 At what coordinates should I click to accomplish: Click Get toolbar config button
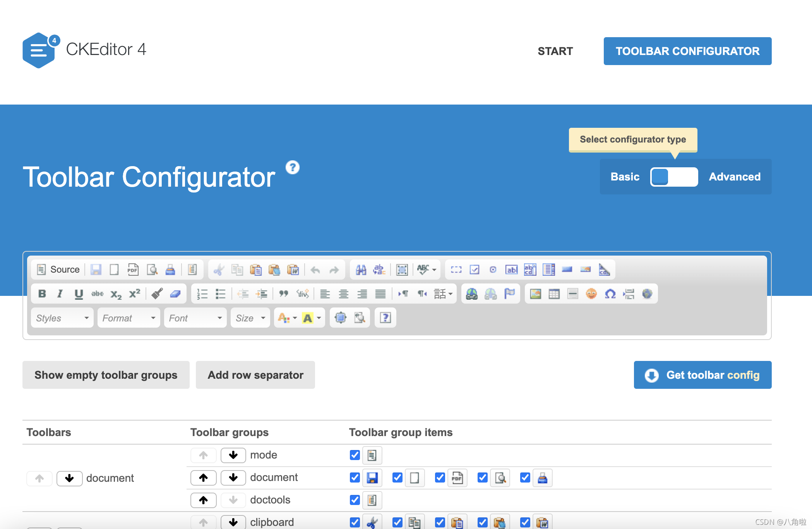[702, 375]
